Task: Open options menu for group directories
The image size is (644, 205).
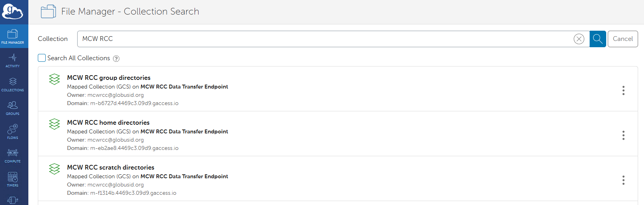Action: pyautogui.click(x=623, y=90)
